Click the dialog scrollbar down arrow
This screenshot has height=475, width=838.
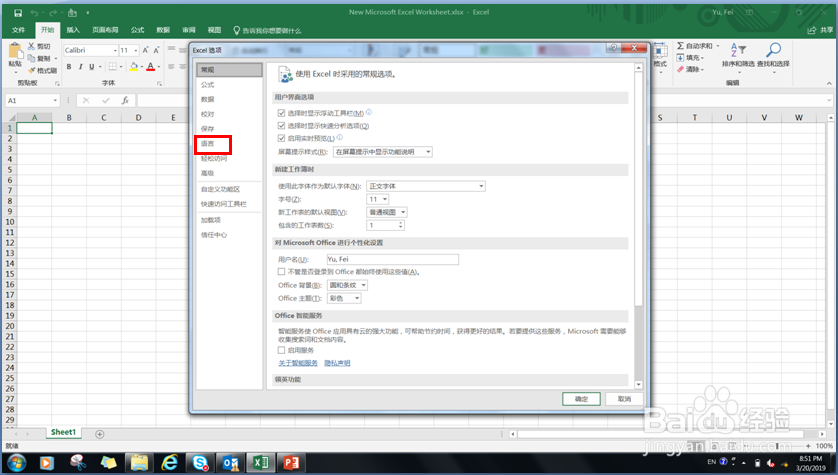[x=638, y=384]
